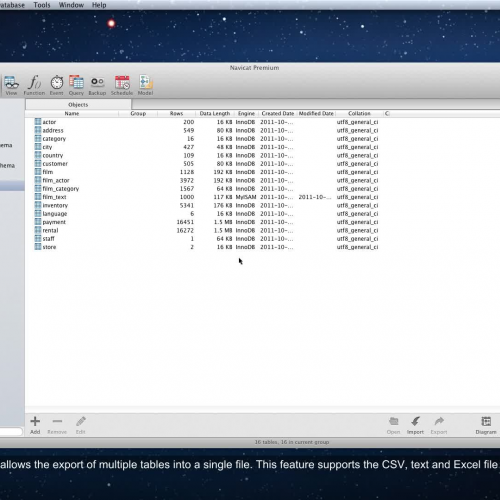
Task: Click film_text modified date cell
Action: pyautogui.click(x=315, y=197)
